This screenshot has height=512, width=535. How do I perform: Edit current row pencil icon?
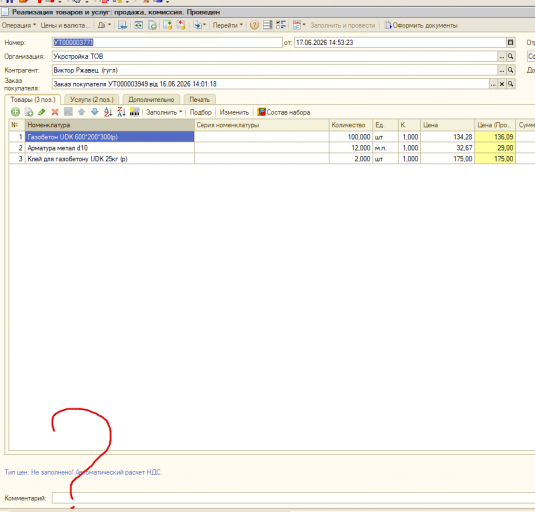pos(42,112)
